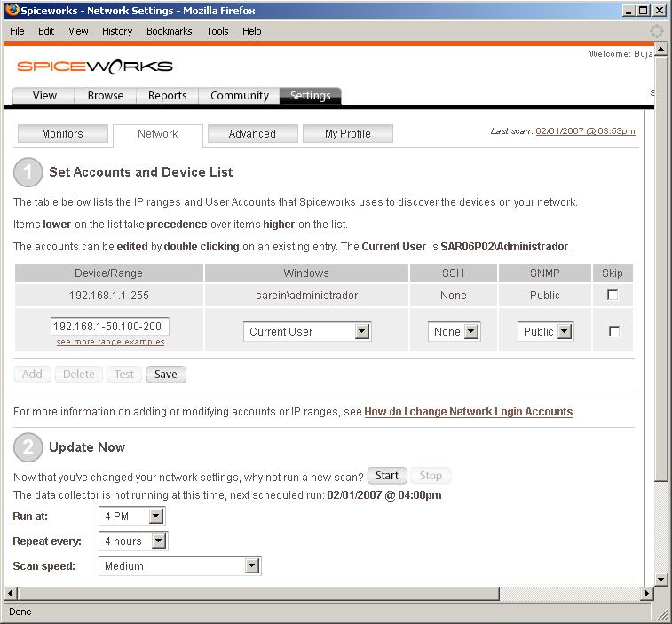
Task: Switch to the Community tab
Action: [x=239, y=96]
